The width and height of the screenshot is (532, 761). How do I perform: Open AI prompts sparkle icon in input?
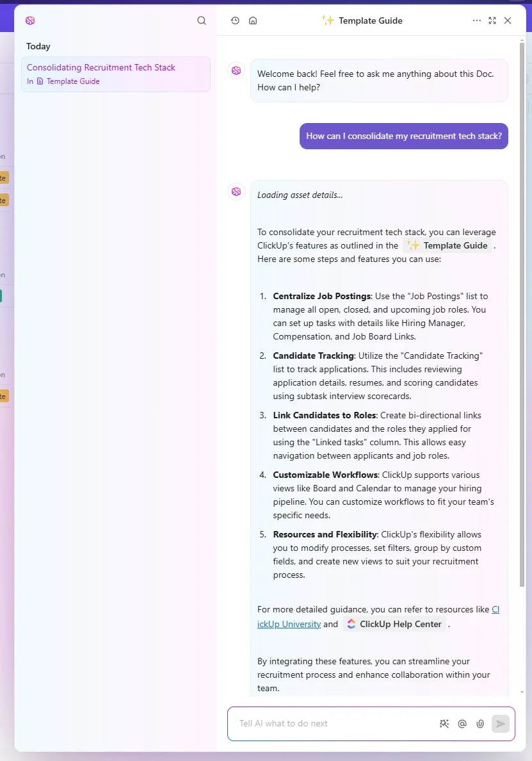coord(444,724)
